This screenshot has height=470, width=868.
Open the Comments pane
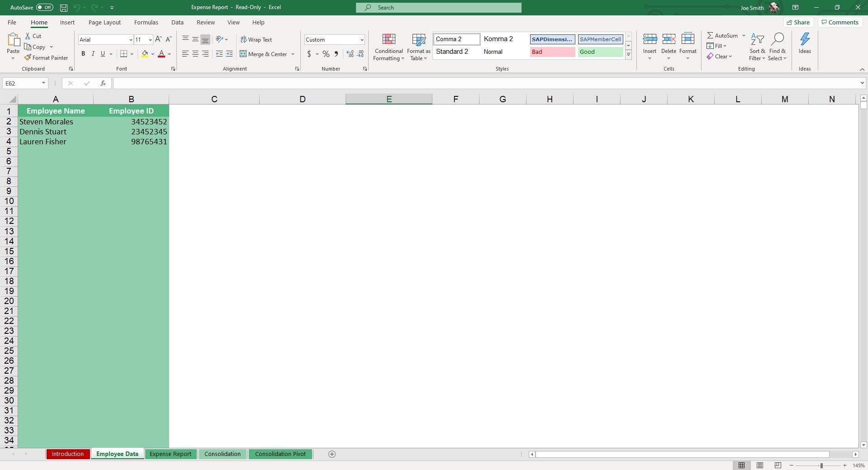(x=840, y=22)
